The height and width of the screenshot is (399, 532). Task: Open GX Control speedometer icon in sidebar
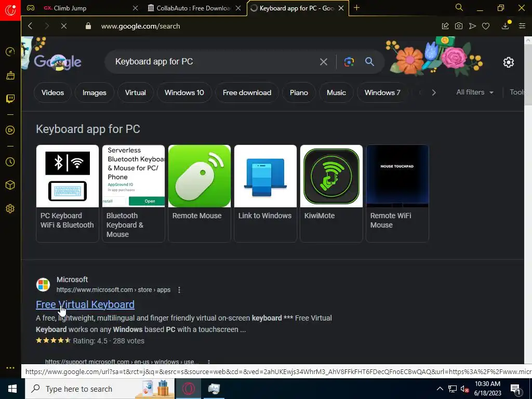(10, 51)
